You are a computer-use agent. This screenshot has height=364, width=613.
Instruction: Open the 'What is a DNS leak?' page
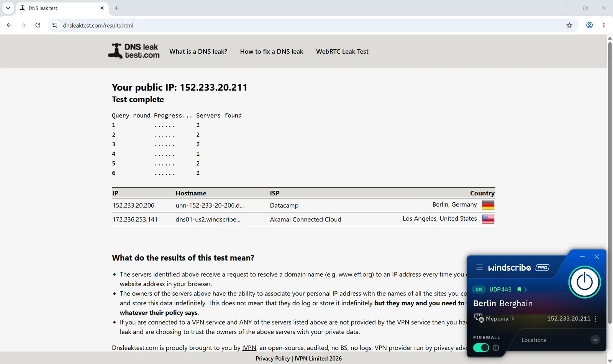[x=198, y=51]
